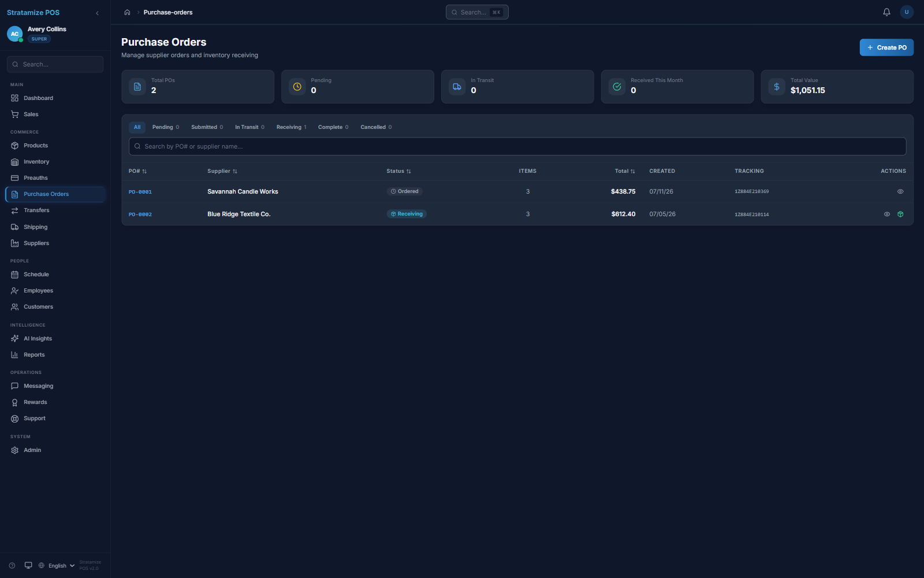The image size is (924, 578).
Task: Click the $438.75 total cell
Action: click(x=623, y=191)
